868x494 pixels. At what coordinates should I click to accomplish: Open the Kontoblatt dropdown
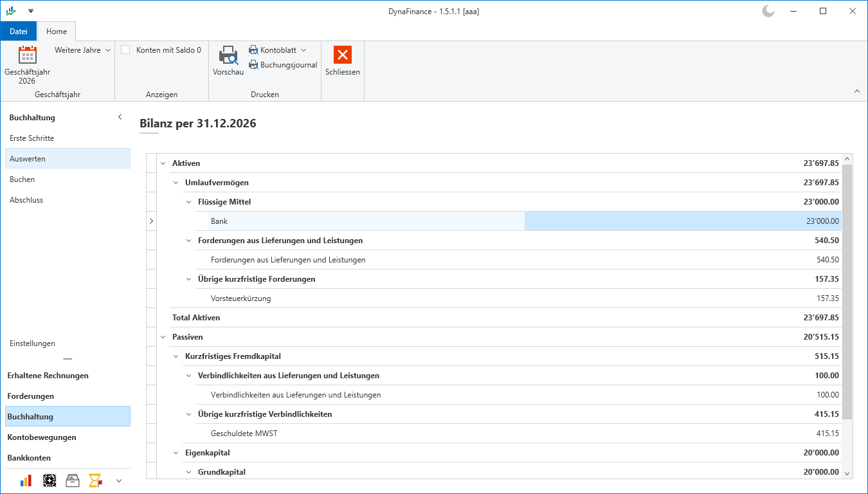coord(277,50)
